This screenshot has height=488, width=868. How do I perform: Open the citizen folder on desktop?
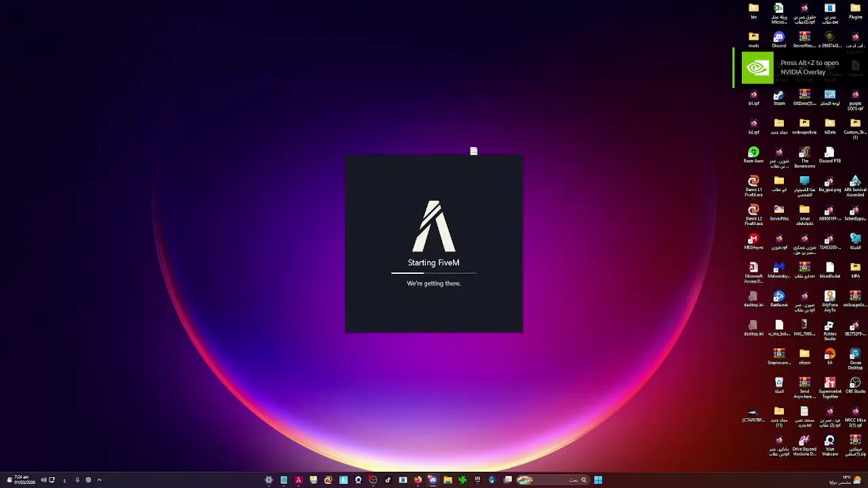coord(804,357)
